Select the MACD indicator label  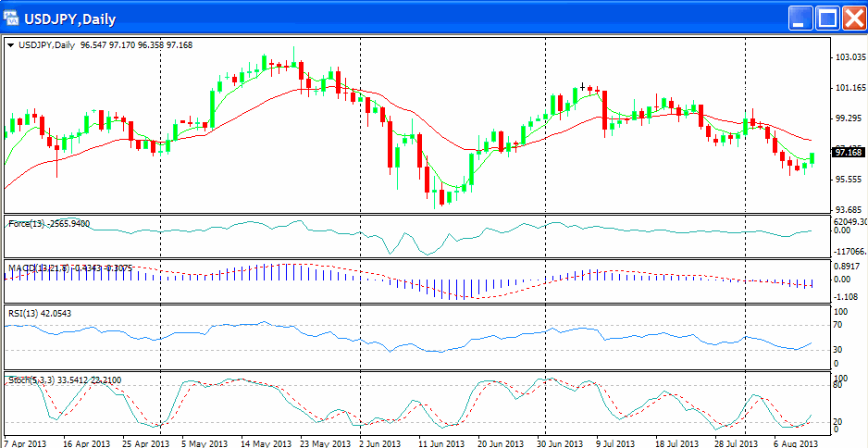56,268
